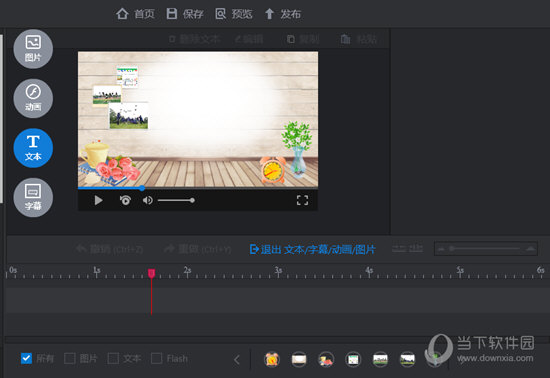Image resolution: width=550 pixels, height=378 pixels.
Task: Collapse asset strip with left chevron
Action: point(237,359)
